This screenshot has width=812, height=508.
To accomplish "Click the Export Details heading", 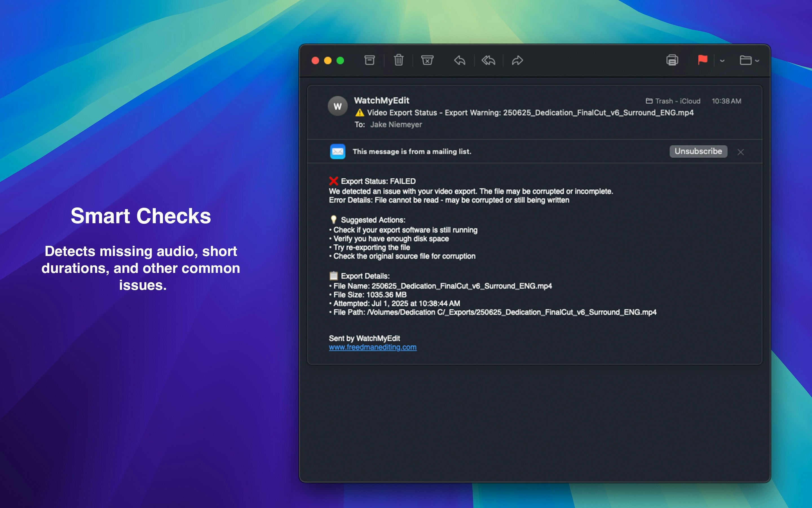I will [359, 276].
